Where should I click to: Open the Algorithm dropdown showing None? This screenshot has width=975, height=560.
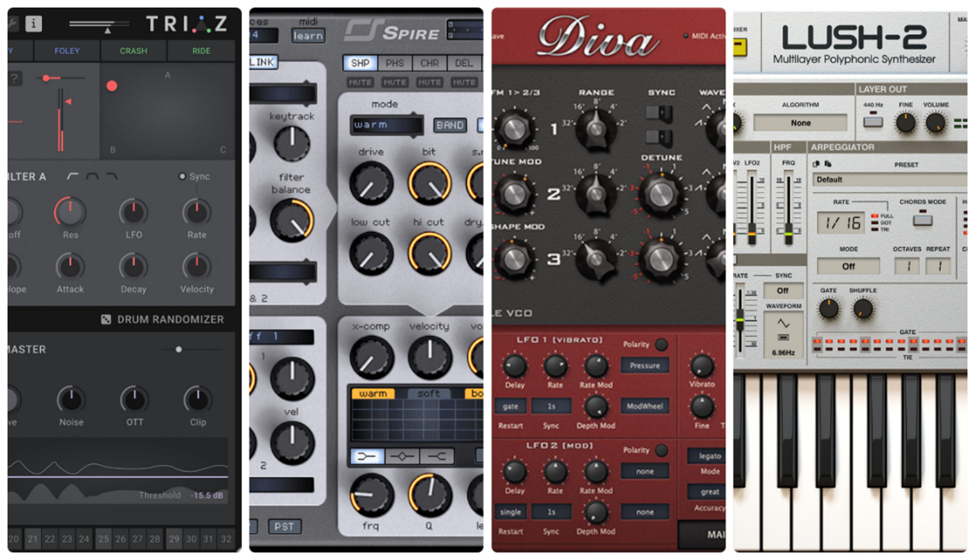[800, 123]
